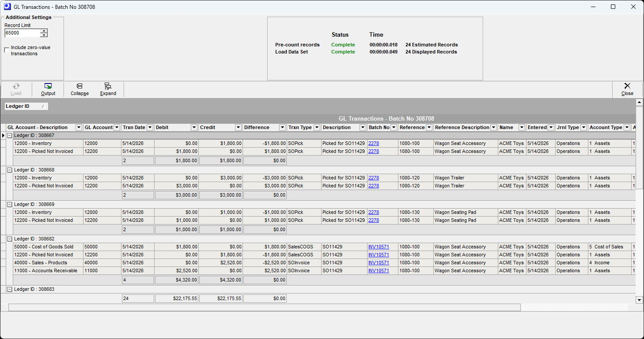Click the '4 Income' account type cell
Image resolution: width=644 pixels, height=339 pixels.
click(x=610, y=263)
